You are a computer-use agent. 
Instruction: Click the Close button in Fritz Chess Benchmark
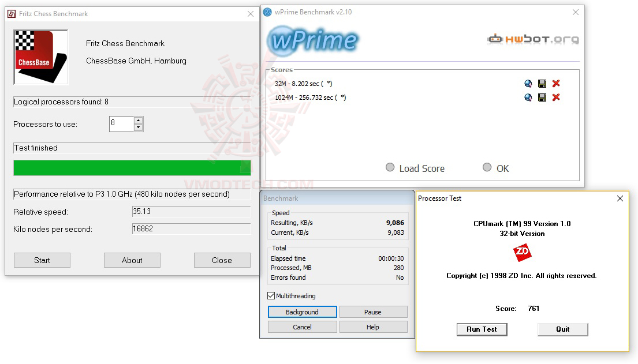pos(222,260)
